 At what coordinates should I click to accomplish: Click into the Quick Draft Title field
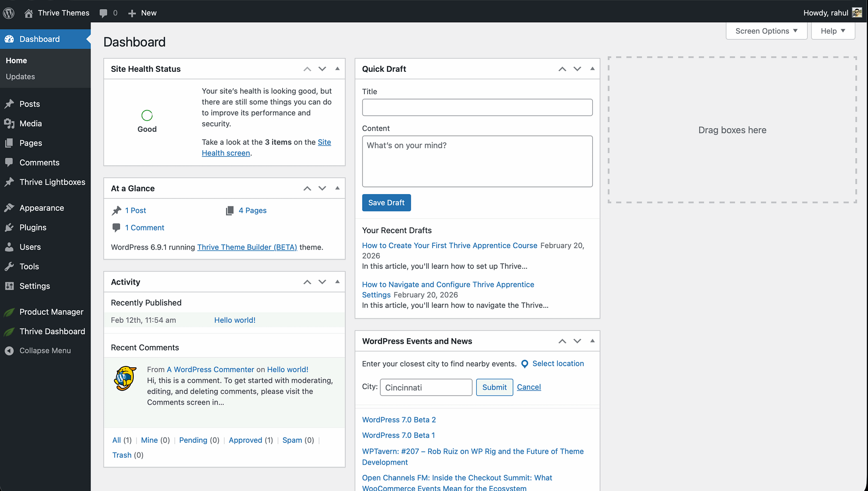[477, 107]
